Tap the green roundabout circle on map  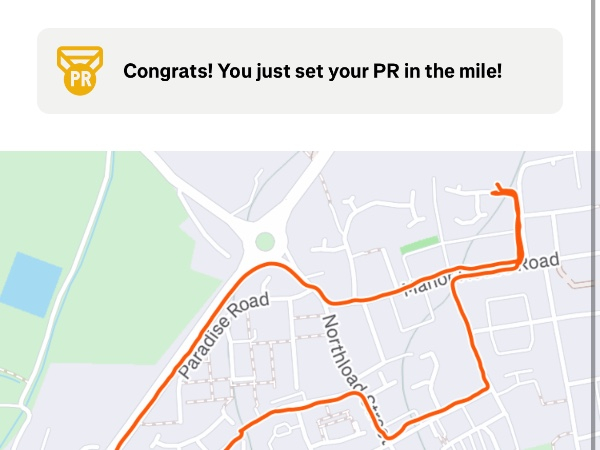265,241
